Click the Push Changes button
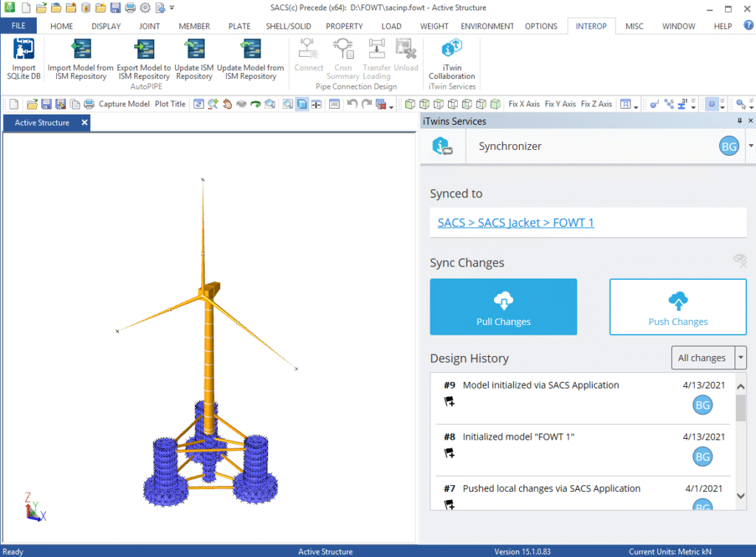Image resolution: width=756 pixels, height=557 pixels. 678,307
